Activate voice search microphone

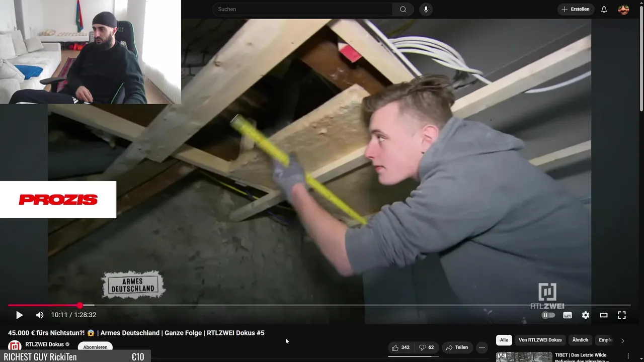[426, 9]
